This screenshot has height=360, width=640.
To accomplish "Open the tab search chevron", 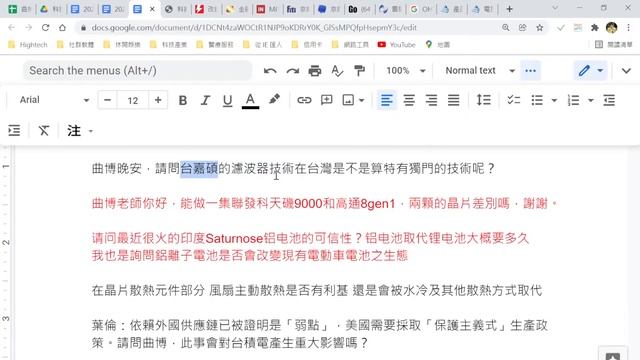I will [555, 8].
